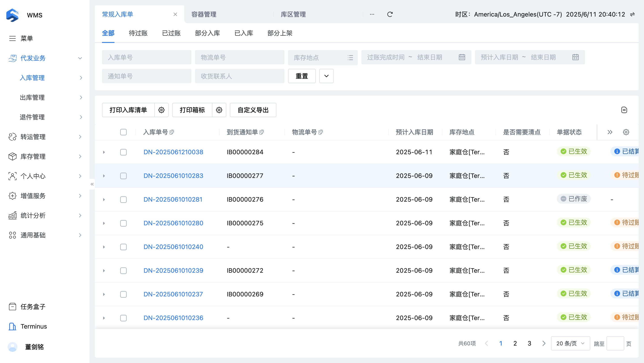Open settings gear next to 打印箱标
The image size is (644, 363).
pos(219,110)
